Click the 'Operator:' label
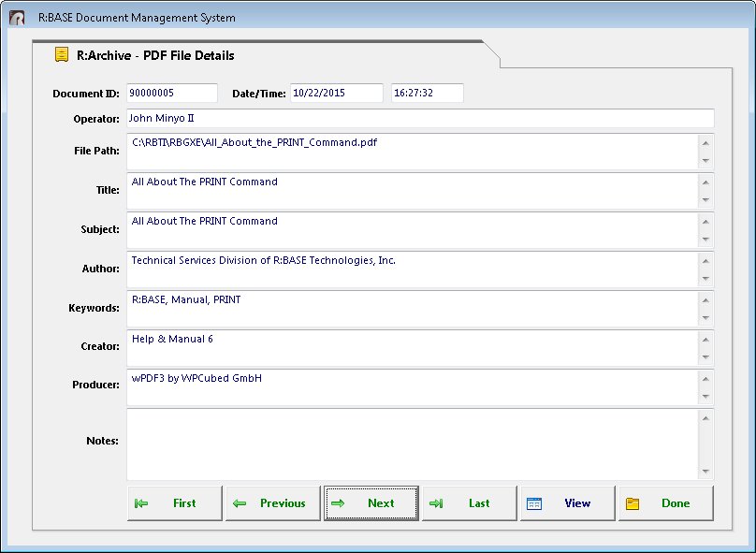 [96, 119]
